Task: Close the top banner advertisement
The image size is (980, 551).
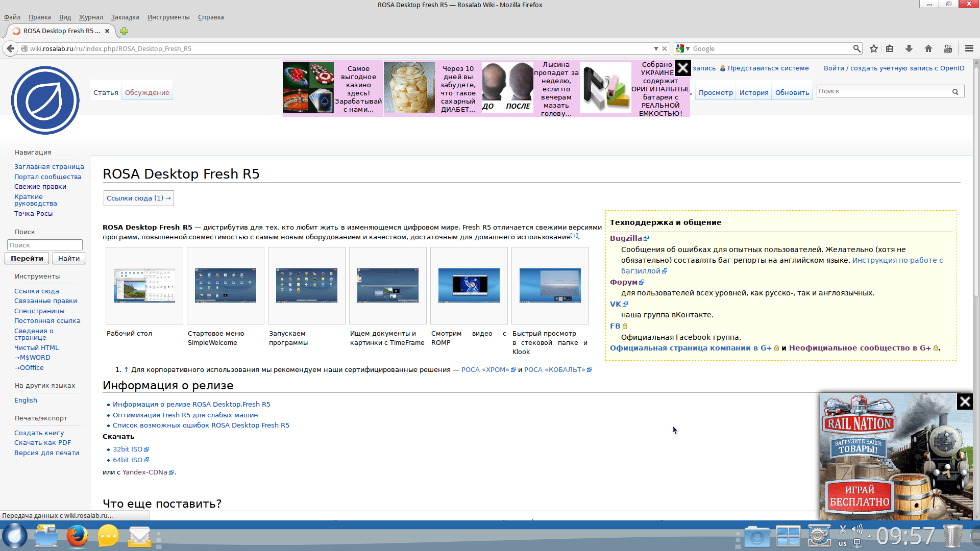Action: point(683,68)
